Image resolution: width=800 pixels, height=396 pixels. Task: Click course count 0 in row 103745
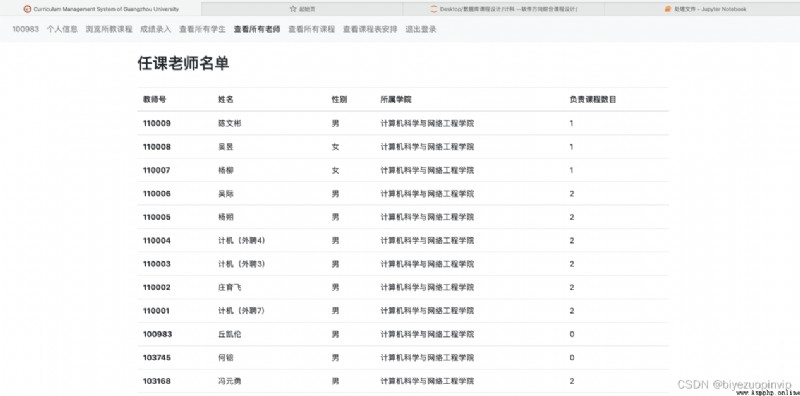[572, 358]
